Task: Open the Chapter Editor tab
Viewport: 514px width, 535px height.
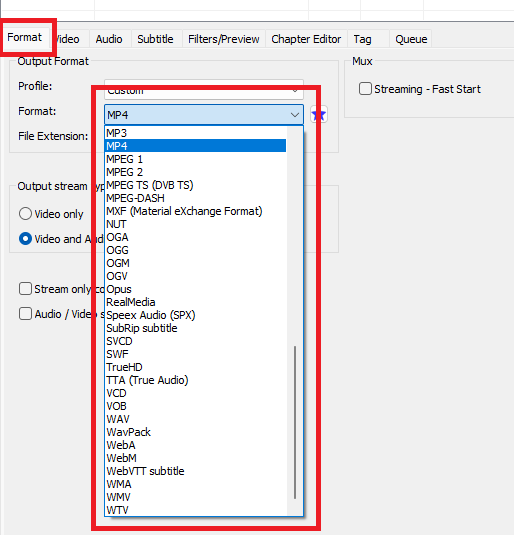Action: (306, 39)
